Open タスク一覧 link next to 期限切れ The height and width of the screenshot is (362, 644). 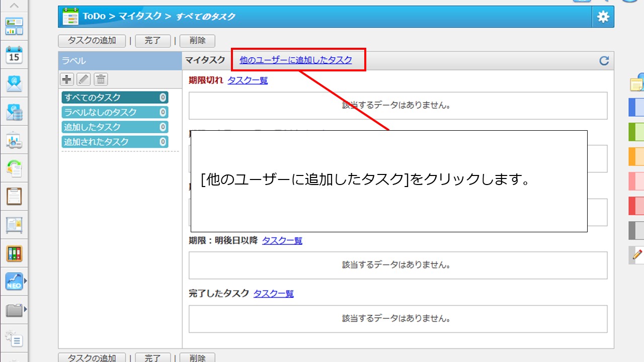[248, 80]
